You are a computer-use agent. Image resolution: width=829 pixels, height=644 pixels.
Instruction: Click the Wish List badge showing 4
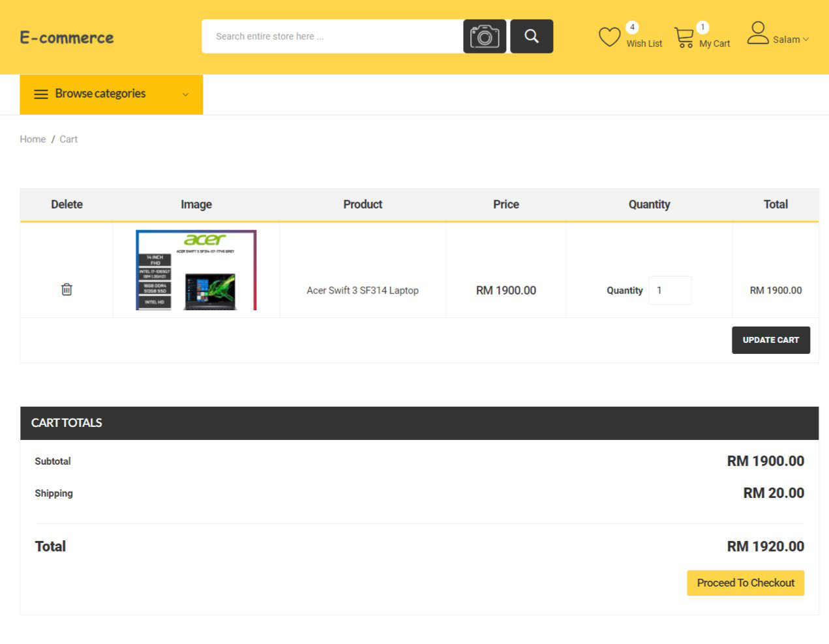click(x=631, y=27)
